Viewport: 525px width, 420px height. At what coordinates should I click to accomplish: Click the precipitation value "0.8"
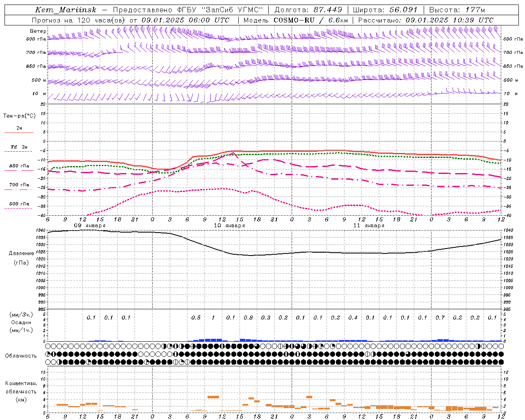coord(248,317)
